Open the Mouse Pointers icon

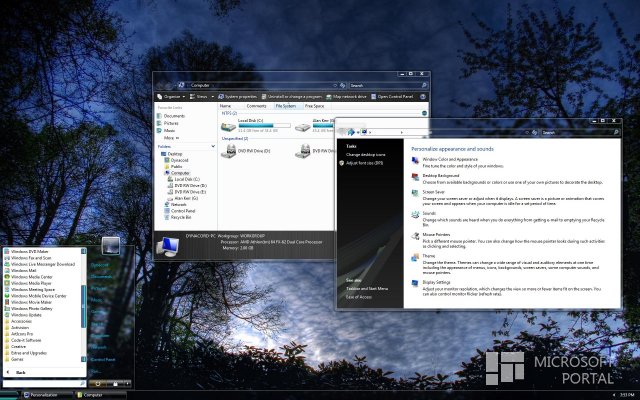click(415, 236)
